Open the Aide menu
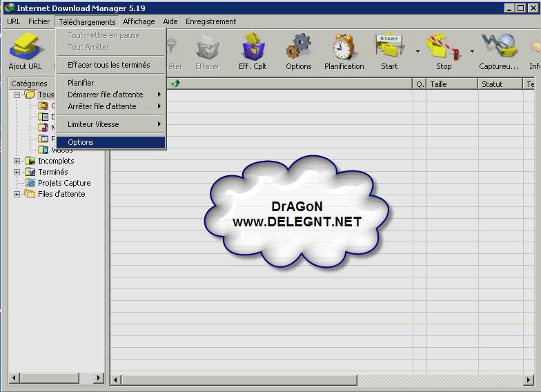This screenshot has height=392, width=541. pos(170,21)
